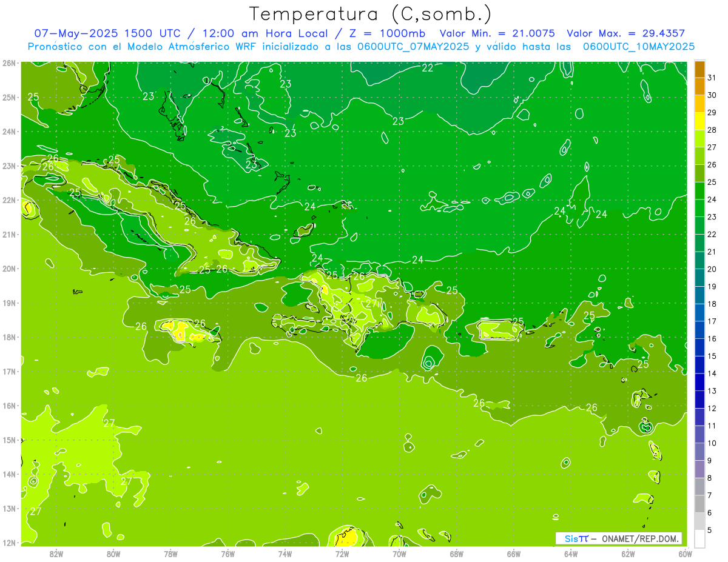Click the "10" label on the color scale

(x=712, y=443)
